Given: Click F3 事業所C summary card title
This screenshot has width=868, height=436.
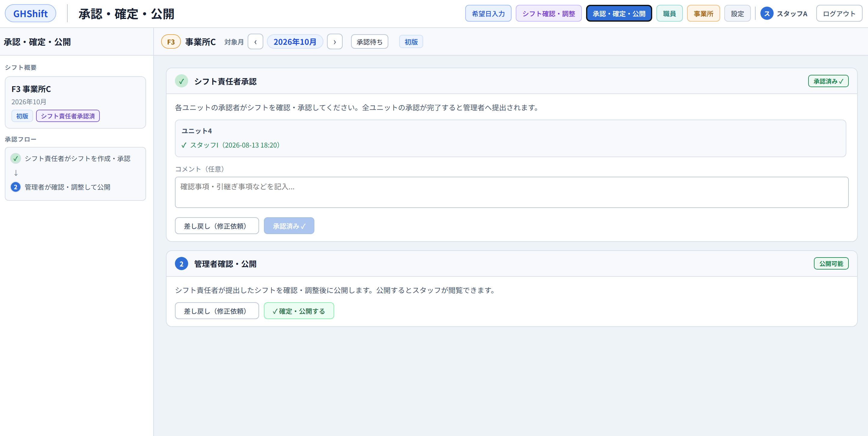Looking at the screenshot, I should 31,89.
